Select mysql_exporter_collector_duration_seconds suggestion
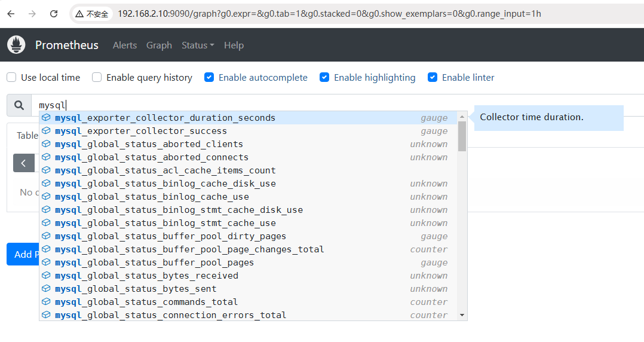The height and width of the screenshot is (342, 644). click(248, 118)
